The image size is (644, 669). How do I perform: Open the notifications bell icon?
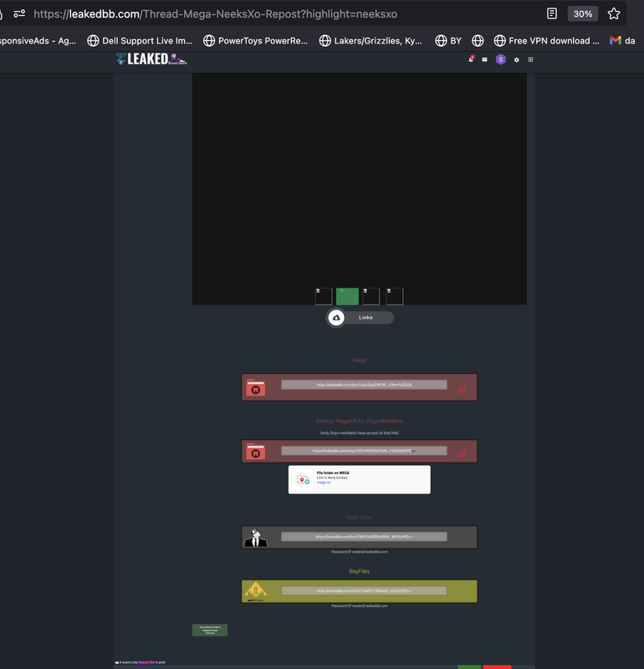[471, 59]
